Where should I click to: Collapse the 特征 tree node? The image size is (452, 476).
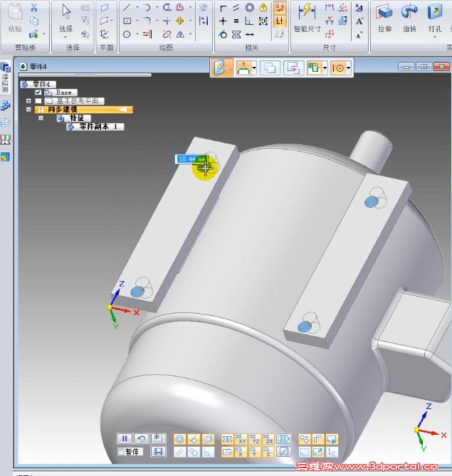pyautogui.click(x=41, y=118)
